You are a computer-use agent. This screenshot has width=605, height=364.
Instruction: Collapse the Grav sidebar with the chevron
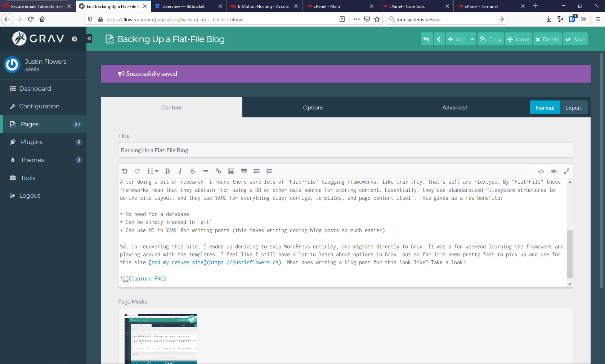(89, 39)
